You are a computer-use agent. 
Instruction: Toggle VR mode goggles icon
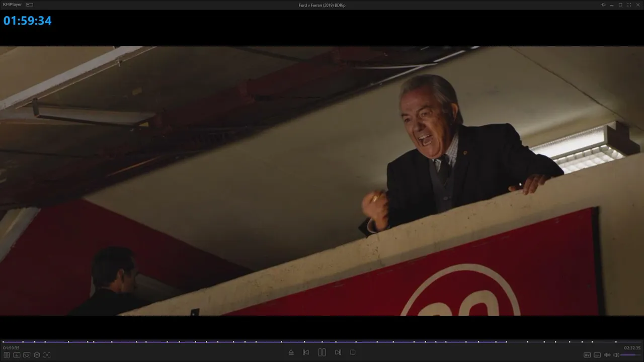click(x=27, y=355)
